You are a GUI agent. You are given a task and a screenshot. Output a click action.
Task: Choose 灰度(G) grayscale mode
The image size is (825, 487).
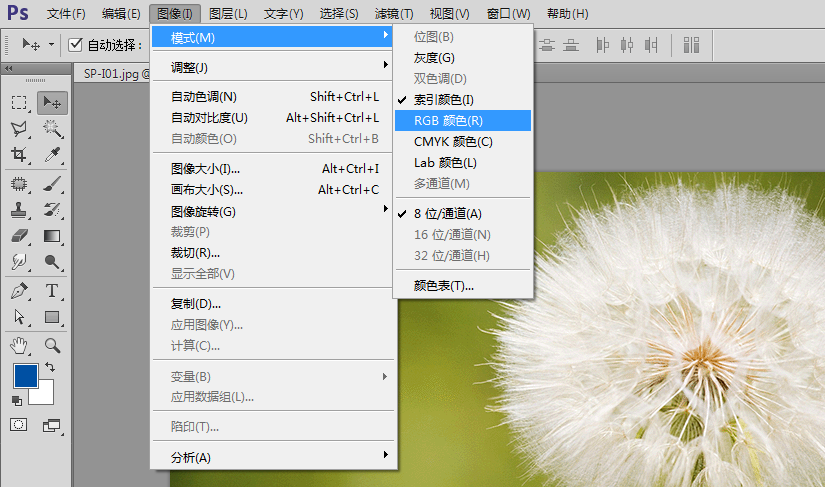pos(462,58)
